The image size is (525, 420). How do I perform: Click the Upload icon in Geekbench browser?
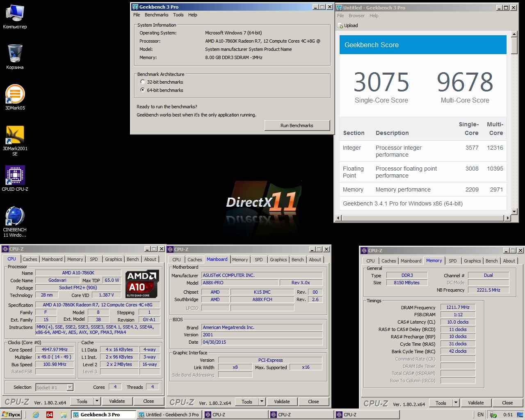click(340, 25)
